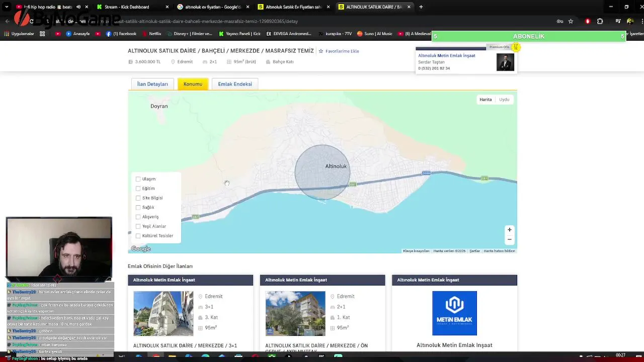Open the A Medieval YouTube bookmark
The image size is (644, 362).
(415, 34)
